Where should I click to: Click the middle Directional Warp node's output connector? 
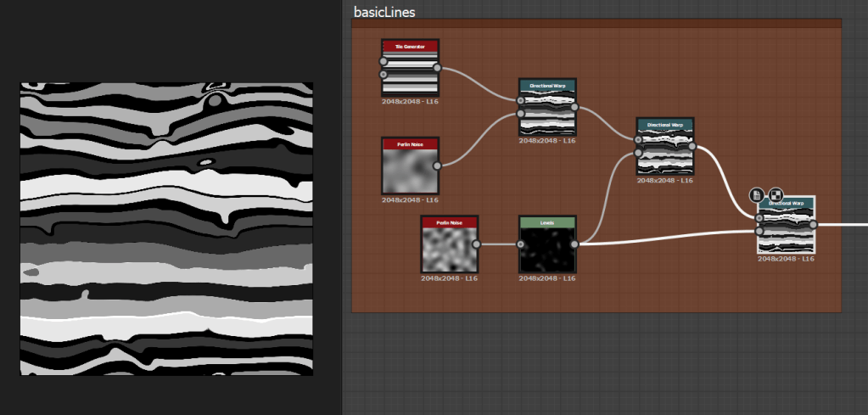point(692,147)
